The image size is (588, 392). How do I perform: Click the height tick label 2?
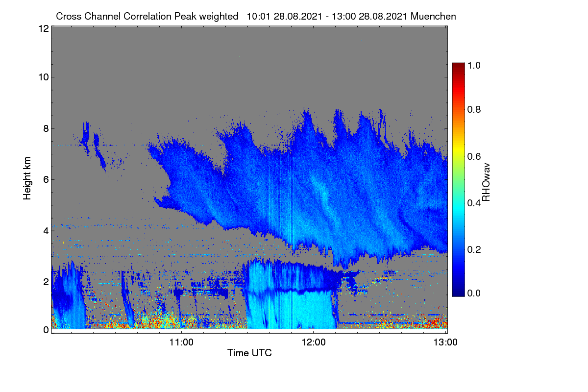click(46, 281)
